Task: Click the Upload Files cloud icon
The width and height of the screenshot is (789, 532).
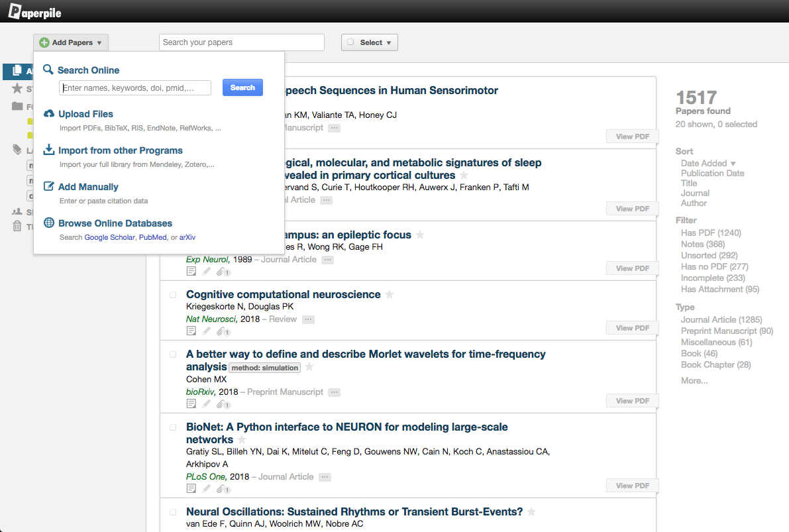Action: point(49,114)
